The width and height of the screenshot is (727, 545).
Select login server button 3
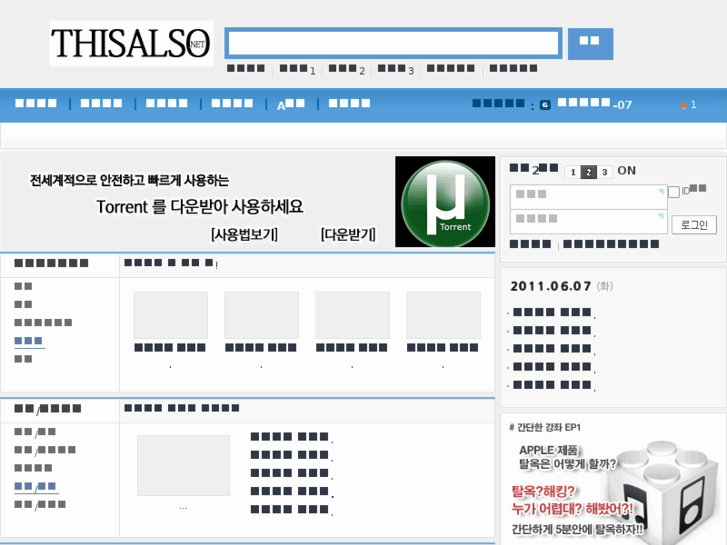pyautogui.click(x=605, y=172)
